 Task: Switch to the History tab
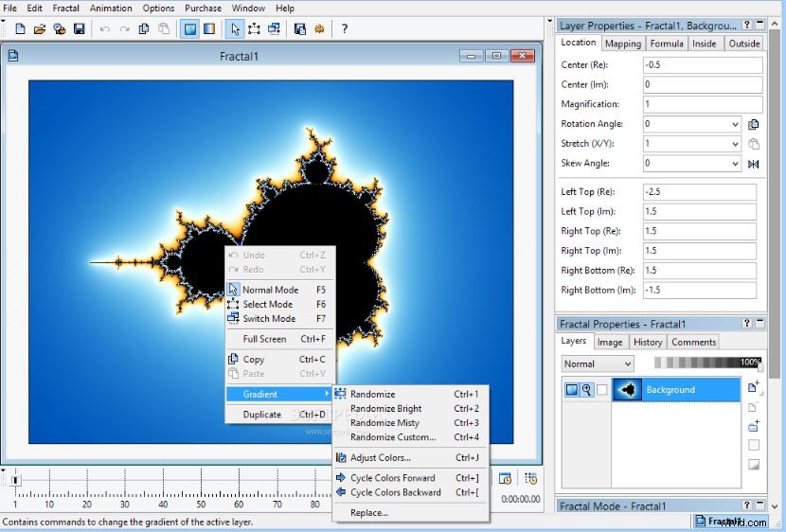coord(648,342)
